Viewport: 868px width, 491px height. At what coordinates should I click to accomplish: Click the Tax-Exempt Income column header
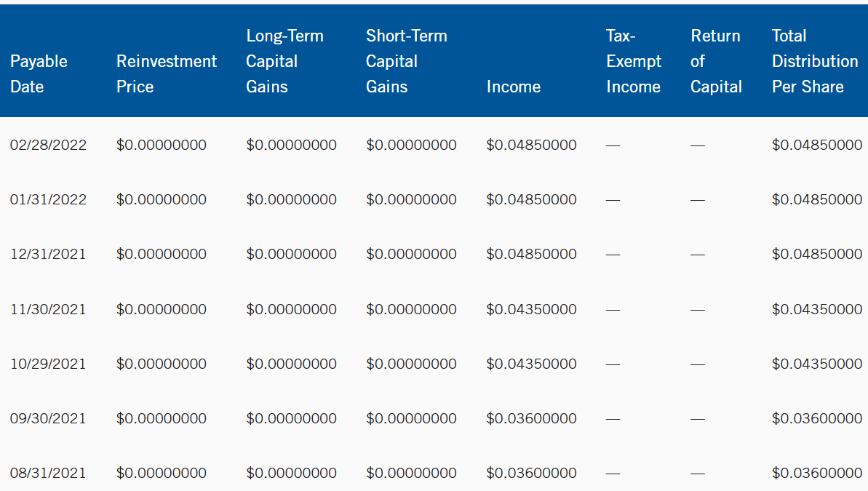(633, 61)
